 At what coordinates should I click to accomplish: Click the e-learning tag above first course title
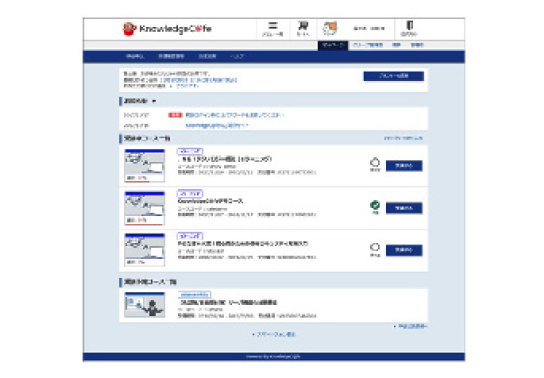point(190,151)
